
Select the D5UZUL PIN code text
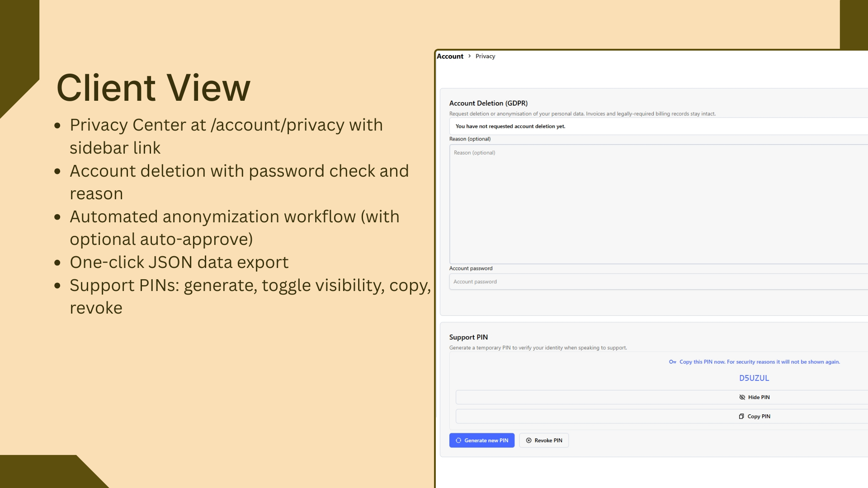click(x=754, y=378)
